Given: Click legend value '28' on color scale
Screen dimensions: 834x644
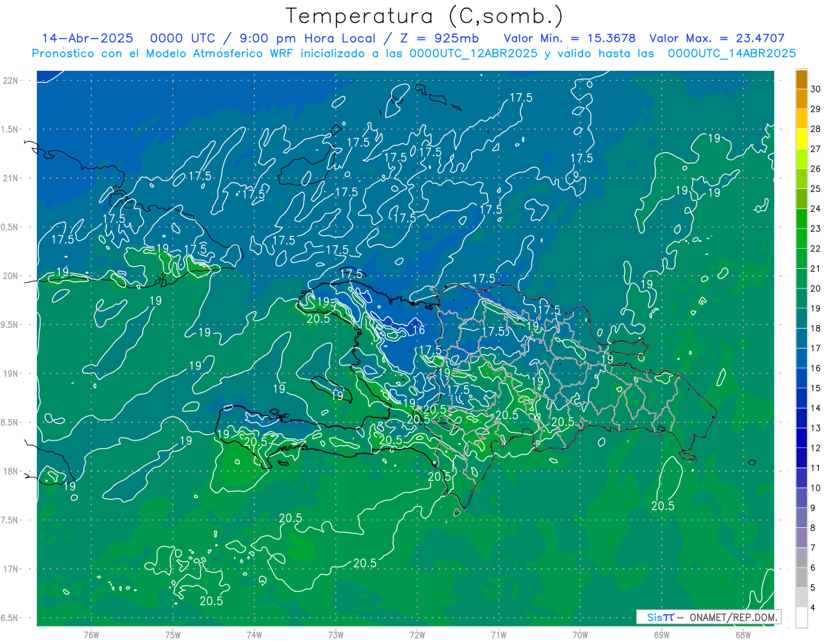Looking at the screenshot, I should [x=816, y=129].
